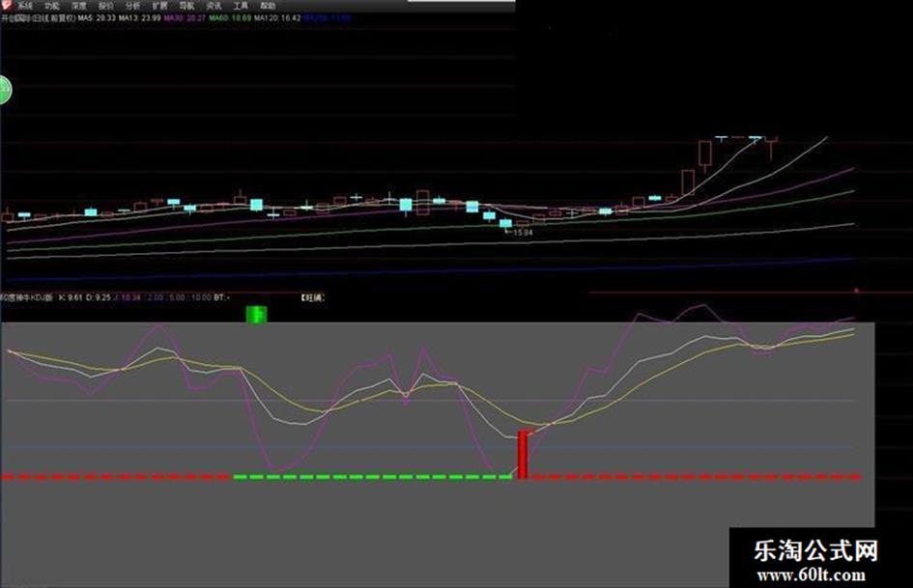Click the application logo icon in title bar

click(x=7, y=5)
